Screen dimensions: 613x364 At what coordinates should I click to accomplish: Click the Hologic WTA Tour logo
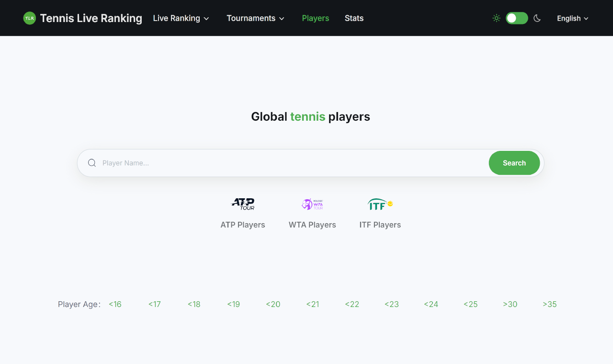[x=312, y=204]
